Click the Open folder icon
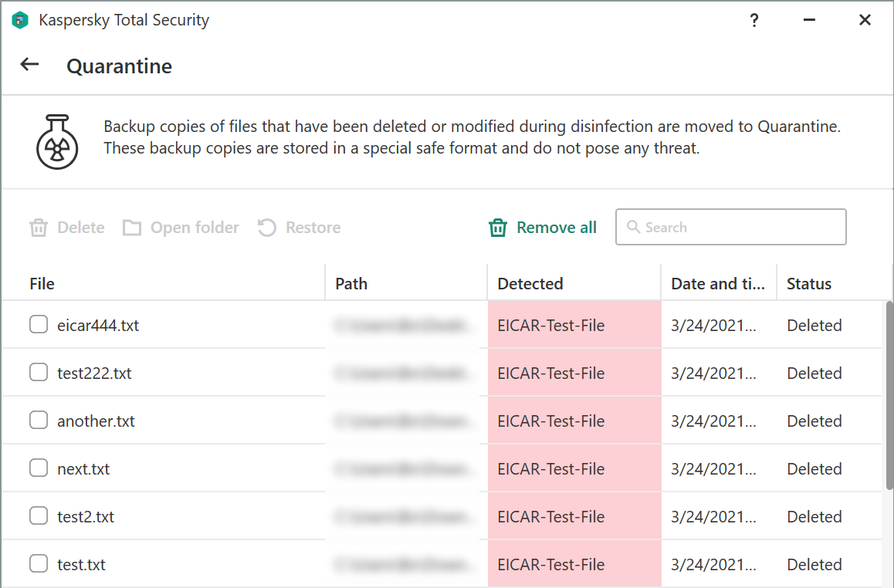The height and width of the screenshot is (588, 894). point(132,228)
